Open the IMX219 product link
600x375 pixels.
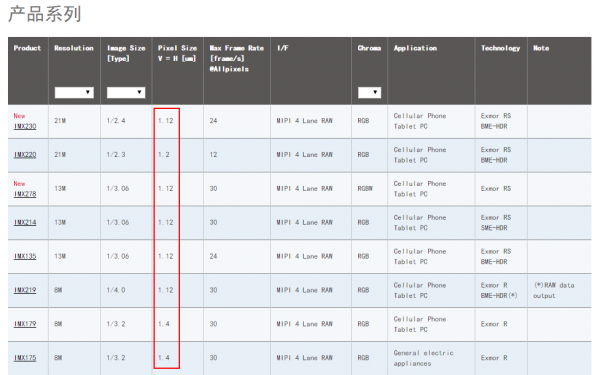(x=25, y=290)
